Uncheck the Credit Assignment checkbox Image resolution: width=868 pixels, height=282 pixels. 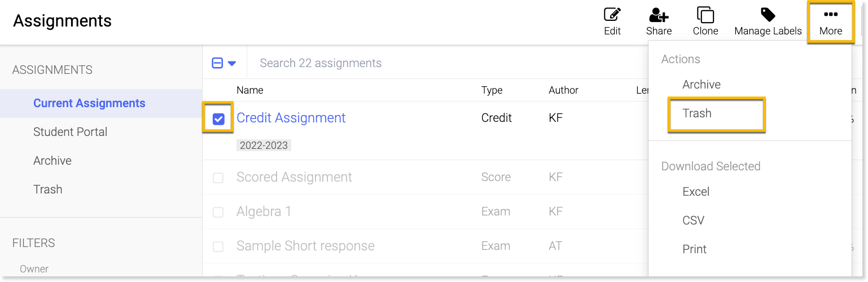[218, 119]
